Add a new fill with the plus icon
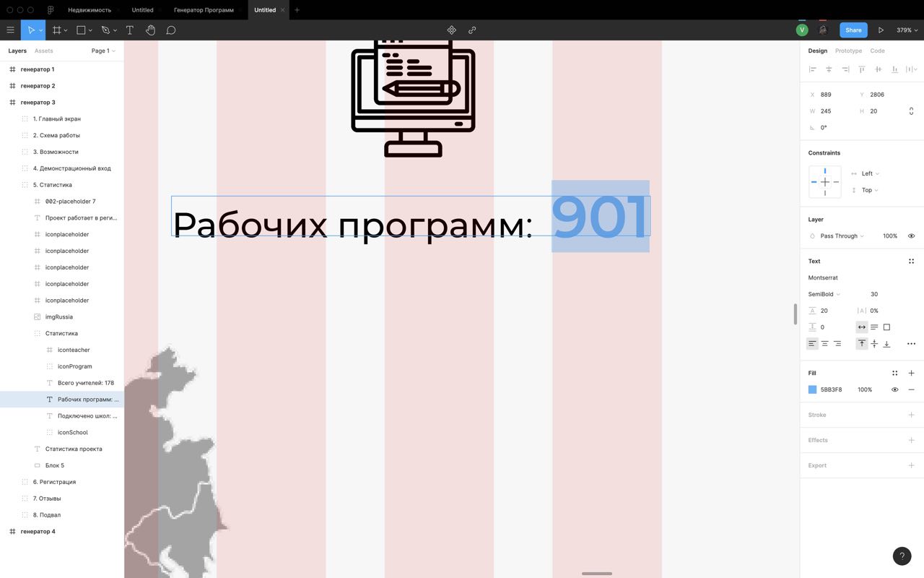This screenshot has height=578, width=924. [x=911, y=373]
